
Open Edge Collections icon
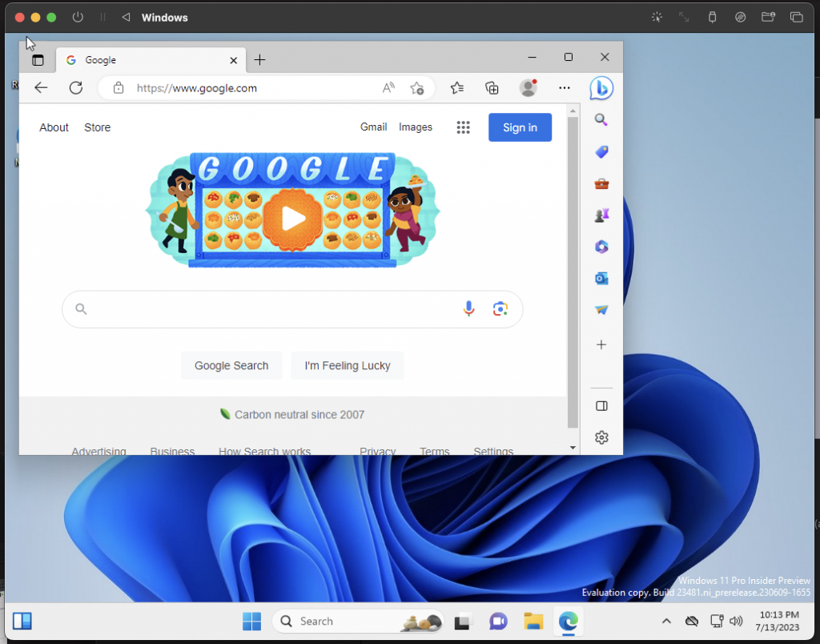click(492, 88)
